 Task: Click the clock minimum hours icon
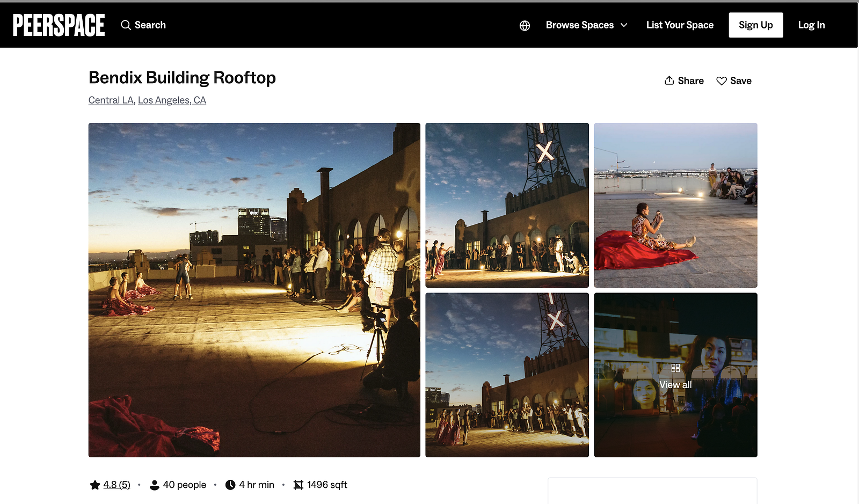pos(230,485)
